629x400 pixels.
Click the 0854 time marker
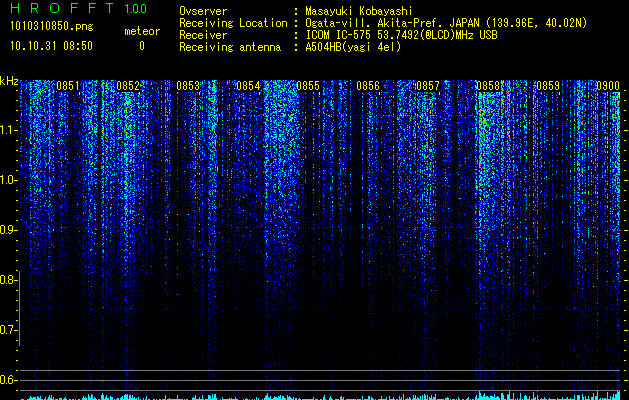pyautogui.click(x=248, y=86)
